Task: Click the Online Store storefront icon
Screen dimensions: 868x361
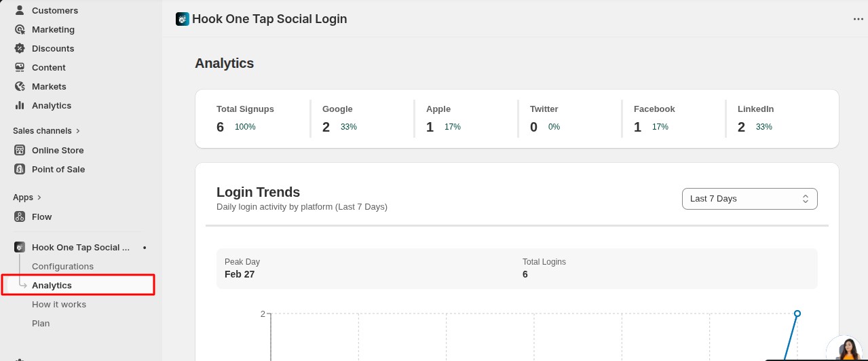Action: point(19,150)
